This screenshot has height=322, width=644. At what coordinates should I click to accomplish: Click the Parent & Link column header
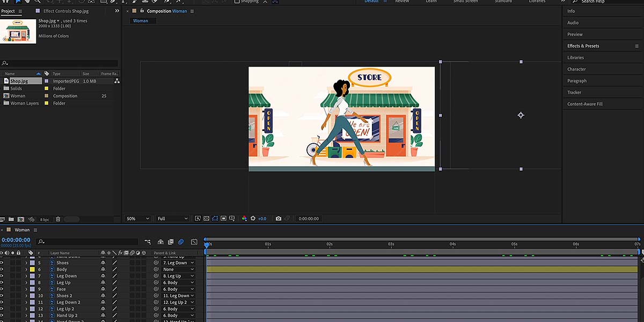164,253
